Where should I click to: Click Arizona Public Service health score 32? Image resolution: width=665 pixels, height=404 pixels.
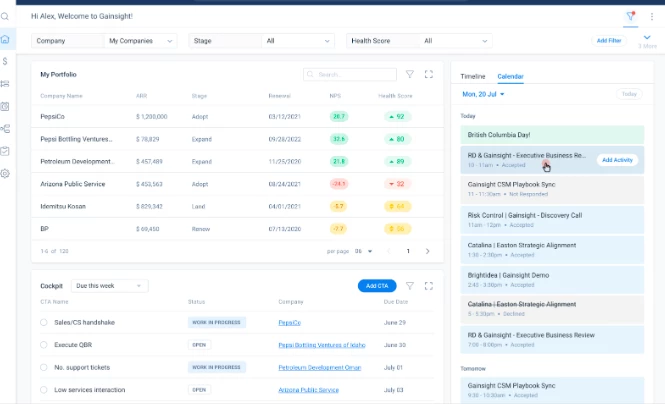[397, 184]
